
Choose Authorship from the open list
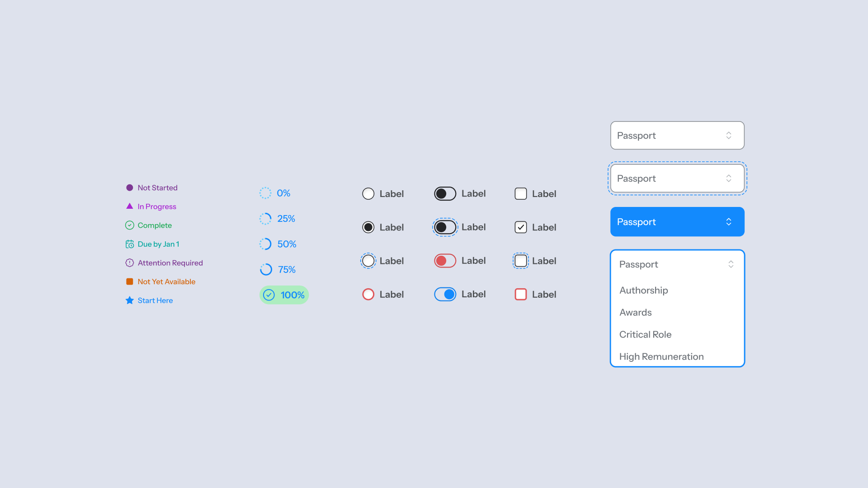pos(643,291)
